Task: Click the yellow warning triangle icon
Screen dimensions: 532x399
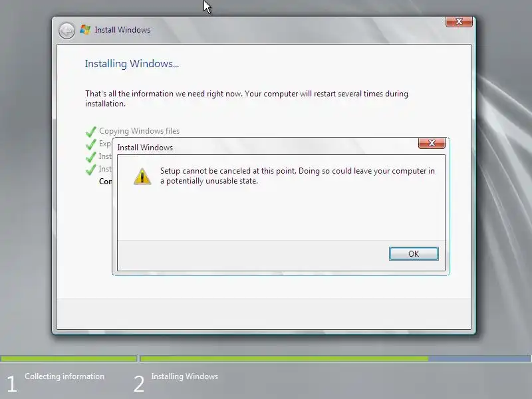Action: click(142, 176)
